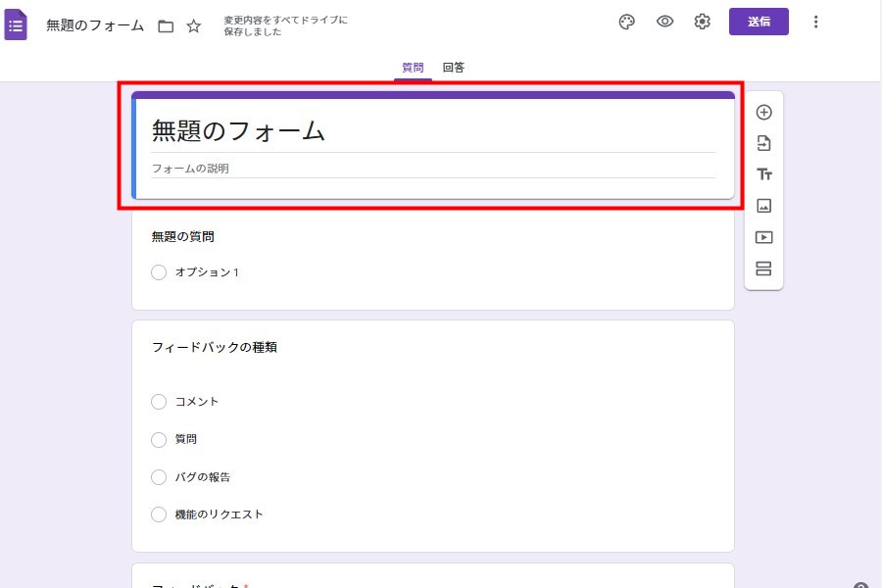Click the add question plus icon

pyautogui.click(x=764, y=113)
